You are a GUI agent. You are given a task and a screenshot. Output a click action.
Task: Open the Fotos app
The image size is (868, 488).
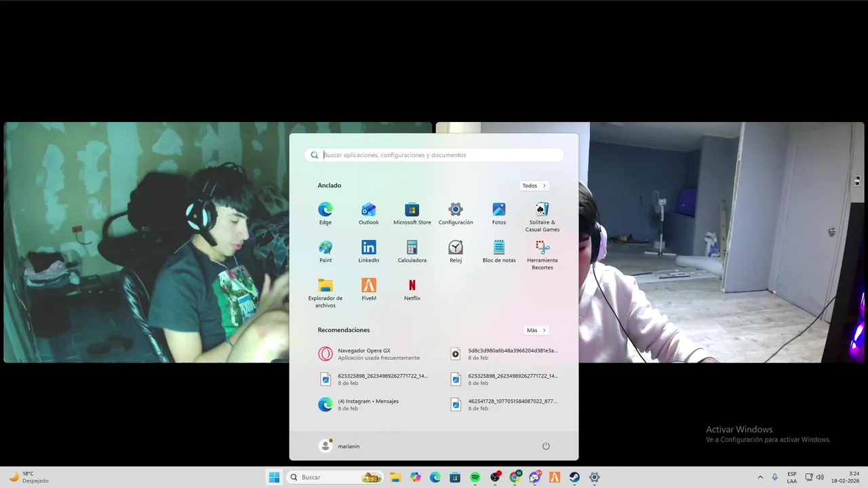(x=499, y=213)
